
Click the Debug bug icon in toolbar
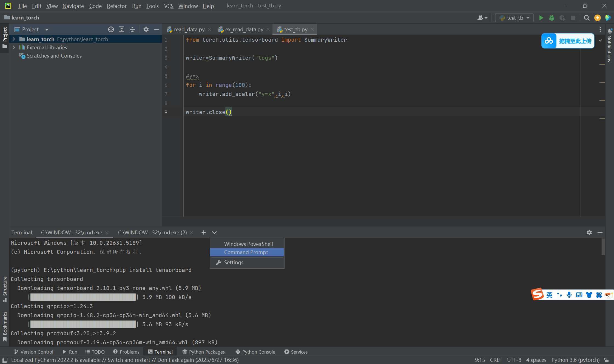coord(552,18)
